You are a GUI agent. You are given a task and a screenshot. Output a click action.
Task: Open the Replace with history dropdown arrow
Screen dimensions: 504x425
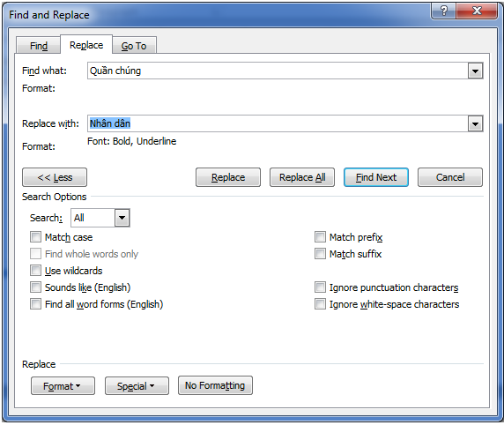[x=475, y=123]
